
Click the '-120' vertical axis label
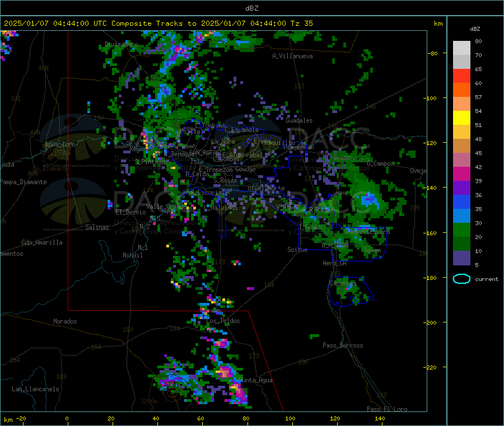(x=430, y=143)
